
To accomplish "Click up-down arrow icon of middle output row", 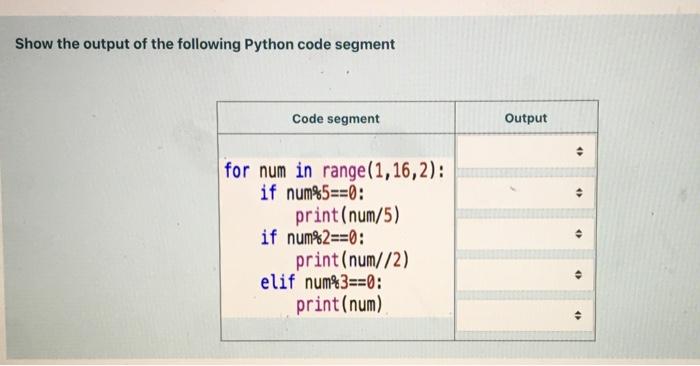I will point(579,234).
